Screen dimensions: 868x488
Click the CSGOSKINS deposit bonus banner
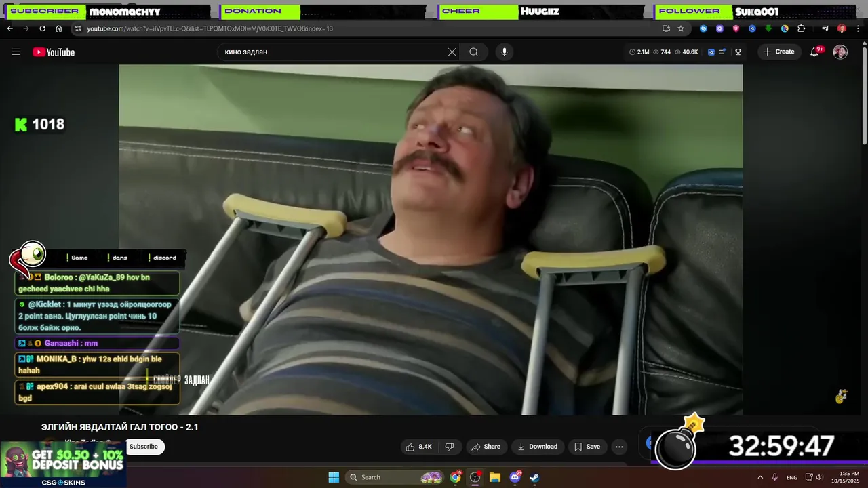(63, 465)
